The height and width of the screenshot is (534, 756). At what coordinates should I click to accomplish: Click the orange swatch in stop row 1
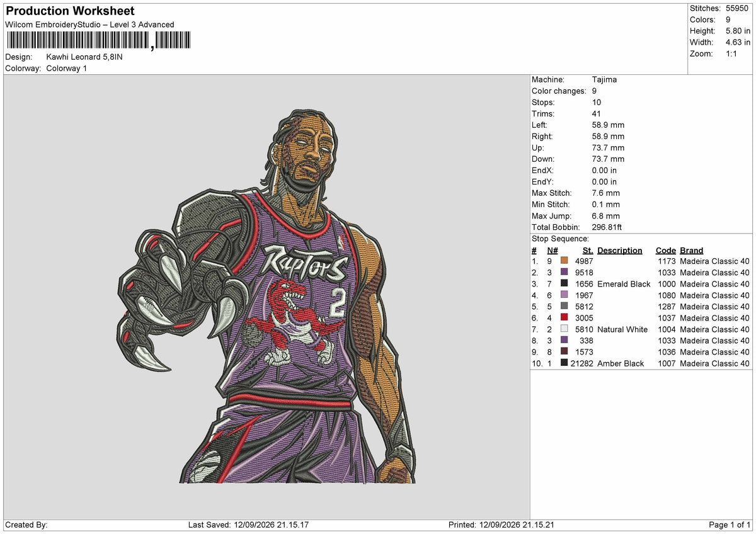564,261
